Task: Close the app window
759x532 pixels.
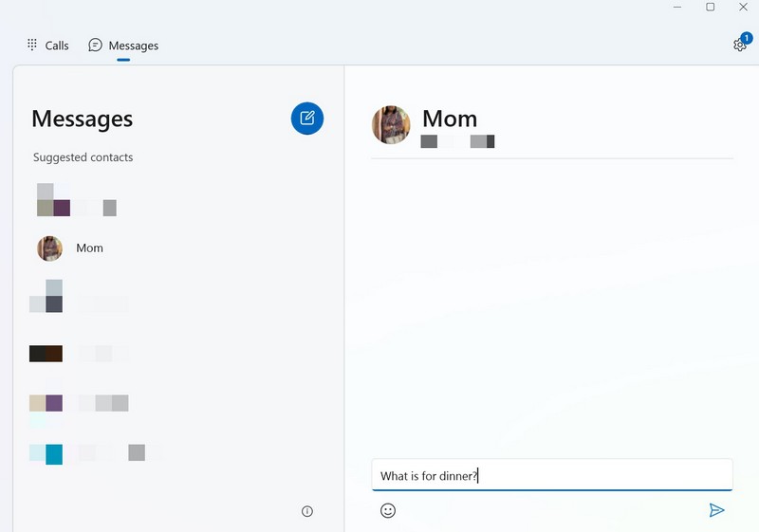Action: [x=745, y=8]
